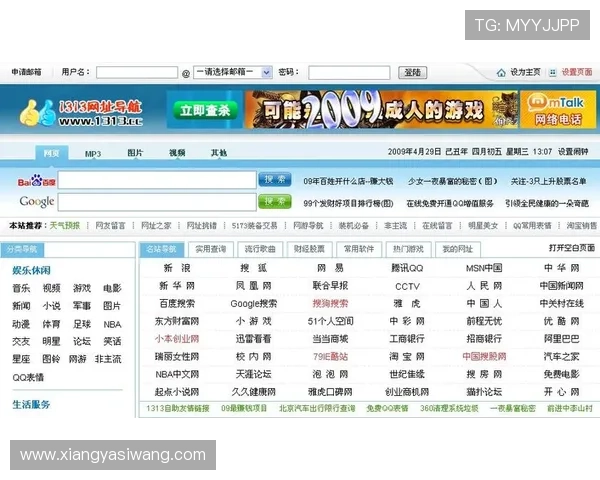Switch to the 我的网址 tab
600x480 pixels.
pyautogui.click(x=458, y=250)
